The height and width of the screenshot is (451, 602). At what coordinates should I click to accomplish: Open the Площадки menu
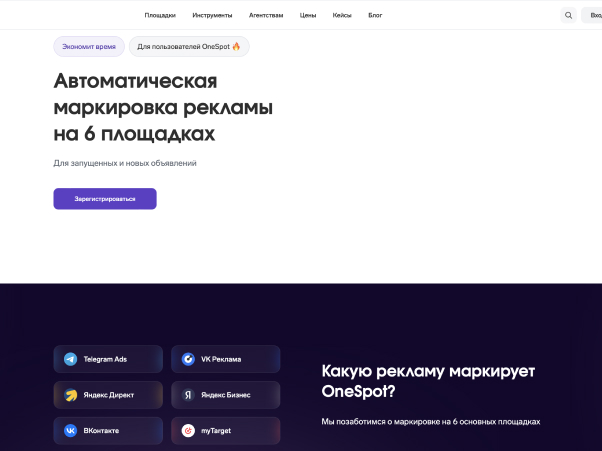[x=160, y=16]
